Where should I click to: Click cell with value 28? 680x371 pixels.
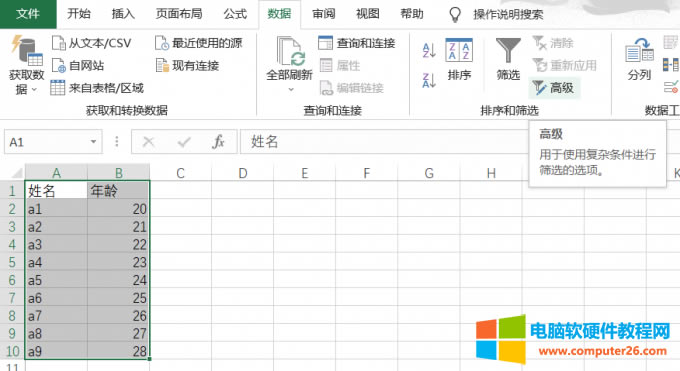(118, 351)
